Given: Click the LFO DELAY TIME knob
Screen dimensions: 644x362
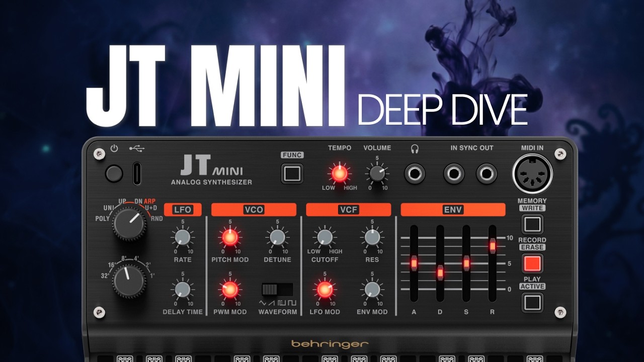Looking at the screenshot, I should 183,289.
